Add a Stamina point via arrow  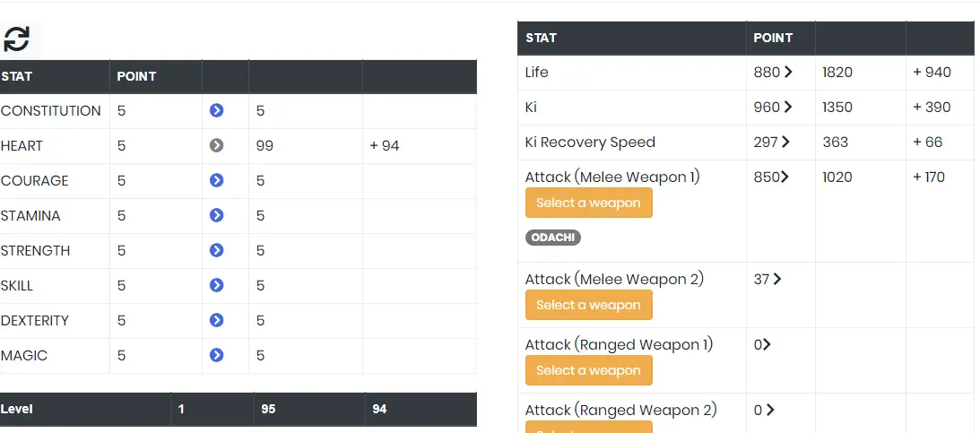pos(216,215)
